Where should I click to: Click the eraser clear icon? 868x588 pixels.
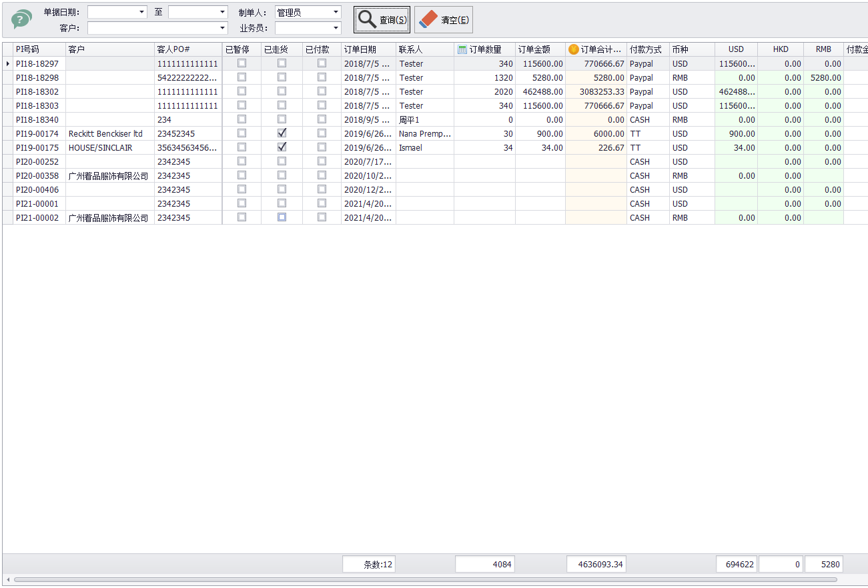coord(428,19)
